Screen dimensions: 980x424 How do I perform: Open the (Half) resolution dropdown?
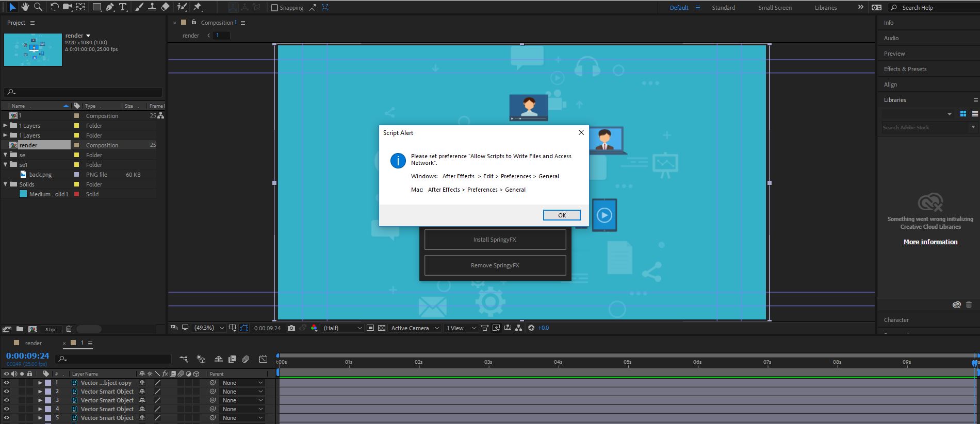point(342,328)
